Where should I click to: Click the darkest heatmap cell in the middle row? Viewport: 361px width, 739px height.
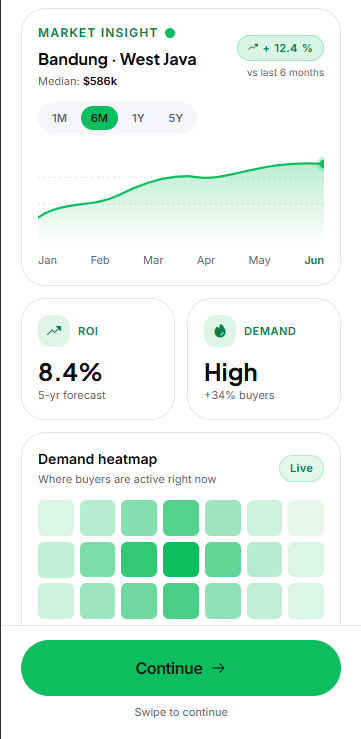[x=181, y=559]
